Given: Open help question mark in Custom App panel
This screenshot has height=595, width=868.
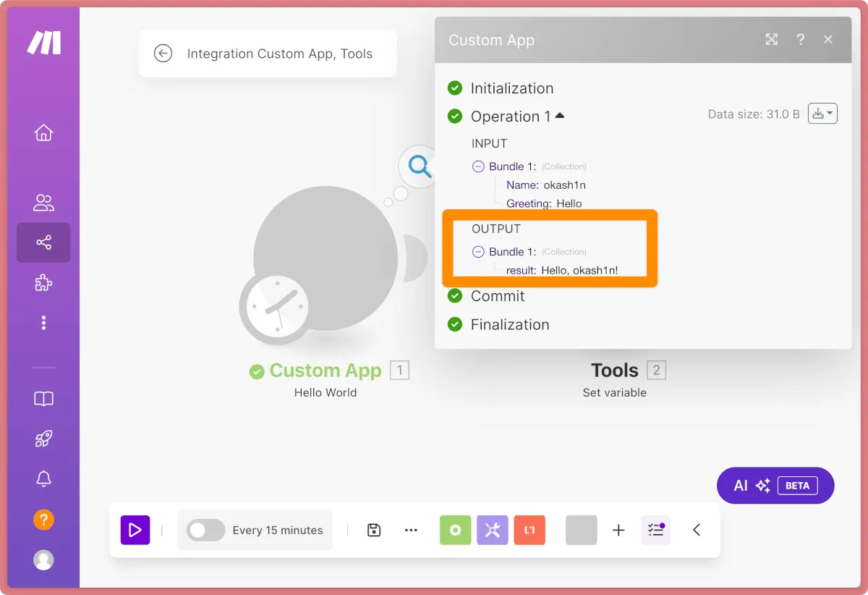Looking at the screenshot, I should (800, 40).
